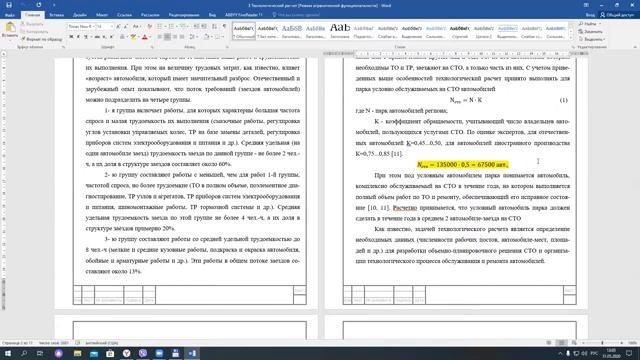Switch to the Дизайн ribbon tab
Viewport: 640px width, 360px height.
pos(80,15)
